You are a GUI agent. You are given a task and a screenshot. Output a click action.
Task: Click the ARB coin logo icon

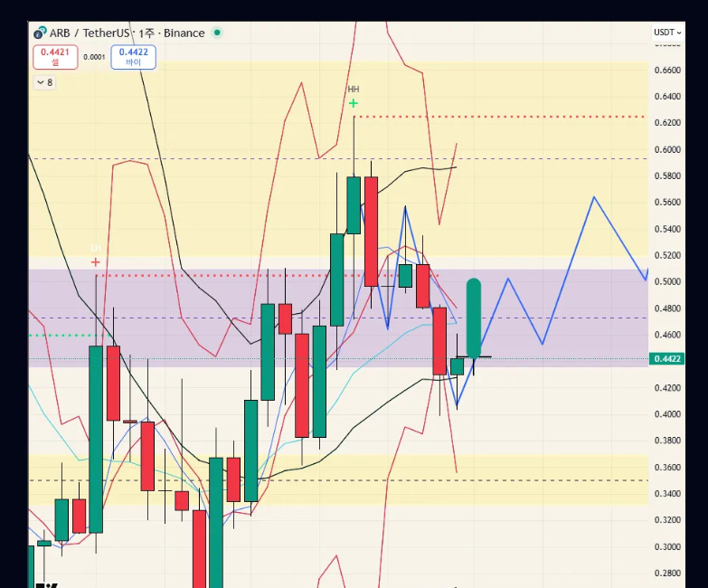[x=40, y=33]
